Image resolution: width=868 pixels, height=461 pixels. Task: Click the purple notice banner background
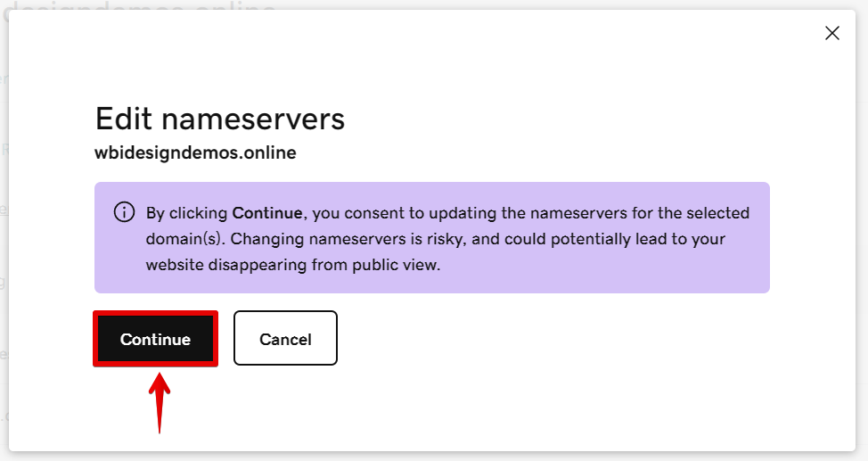[x=624, y=272]
